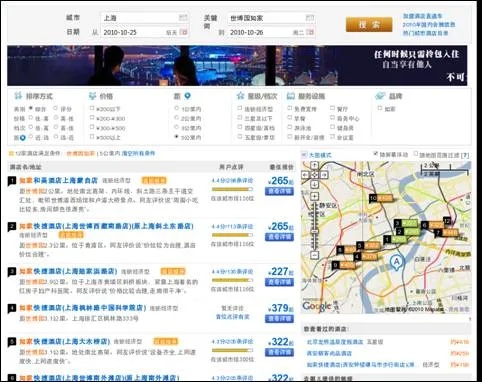
Task: Check the ¥500以上 price filter
Action: (92, 137)
